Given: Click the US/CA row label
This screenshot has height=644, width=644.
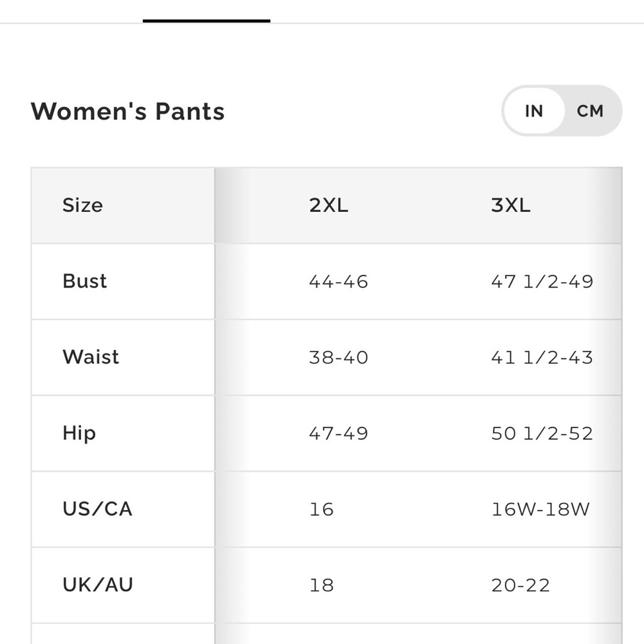Looking at the screenshot, I should coord(97,509).
